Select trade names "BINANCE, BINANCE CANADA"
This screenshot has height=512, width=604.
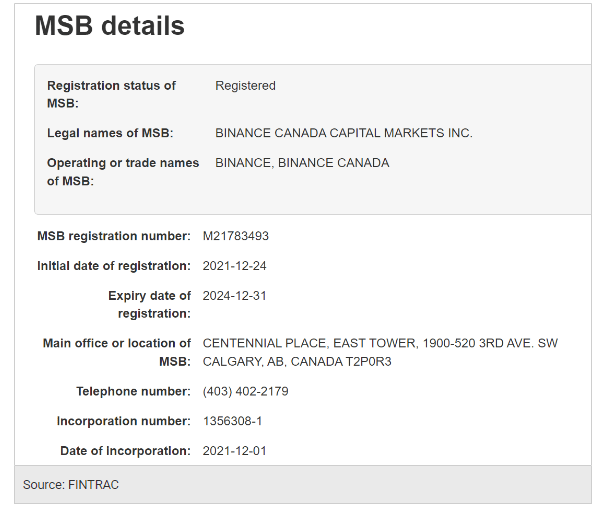click(302, 163)
